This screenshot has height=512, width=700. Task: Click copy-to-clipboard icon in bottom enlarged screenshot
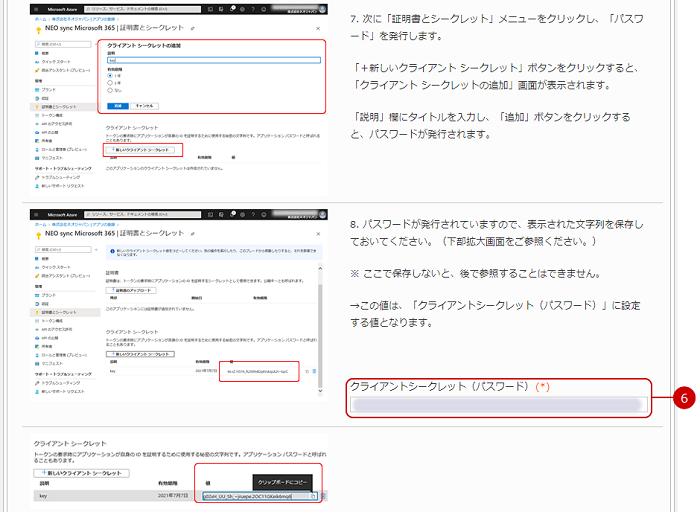(x=313, y=496)
